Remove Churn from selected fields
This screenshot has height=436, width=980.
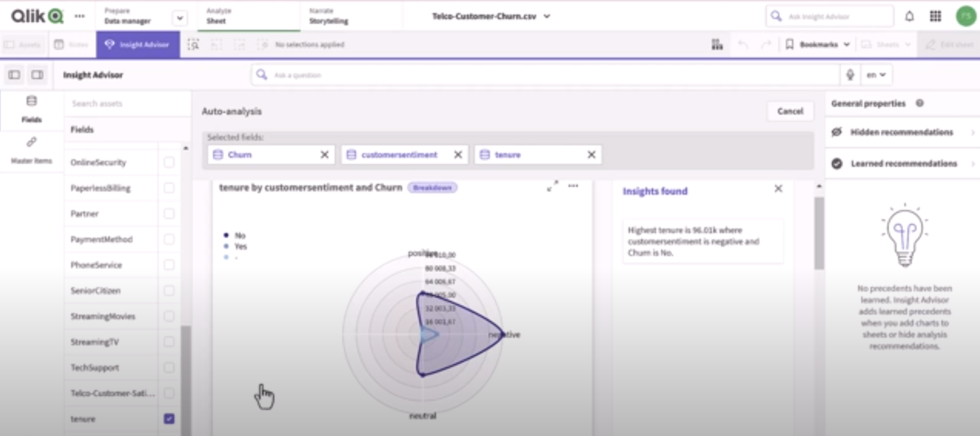tap(324, 155)
